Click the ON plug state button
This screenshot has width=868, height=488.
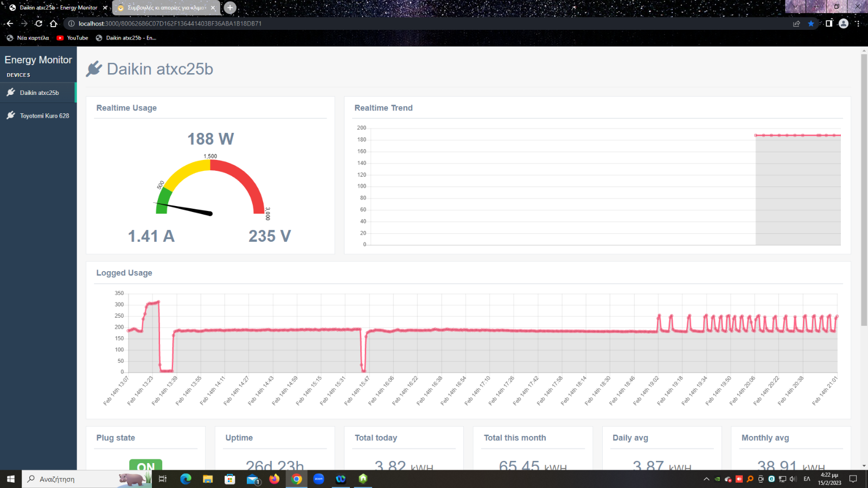pyautogui.click(x=145, y=465)
